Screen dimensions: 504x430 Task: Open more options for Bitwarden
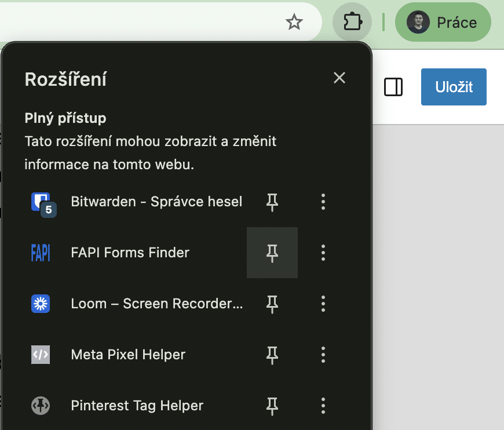pos(323,202)
